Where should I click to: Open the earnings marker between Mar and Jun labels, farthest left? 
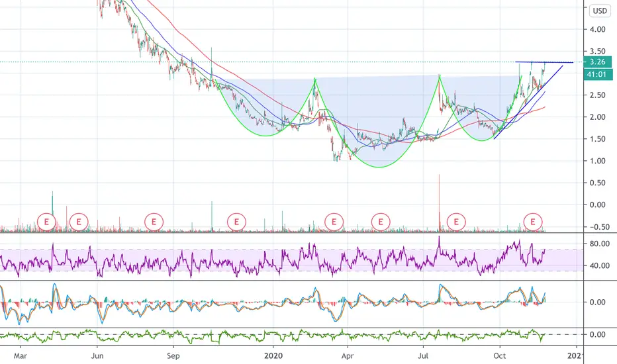[46, 222]
